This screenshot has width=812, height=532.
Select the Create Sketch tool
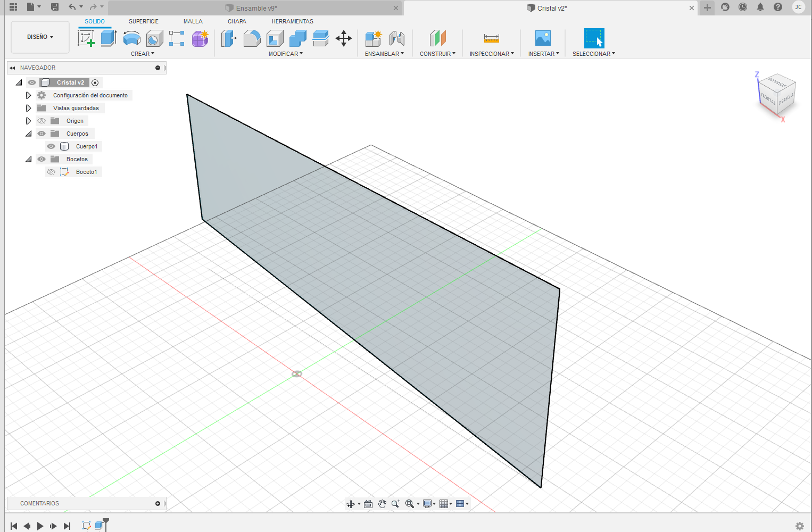[86, 38]
